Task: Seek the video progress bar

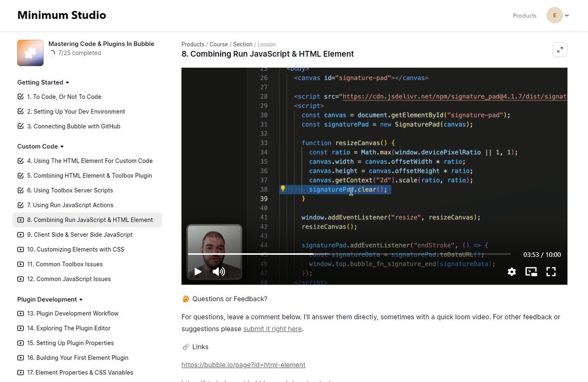Action: 349,254
